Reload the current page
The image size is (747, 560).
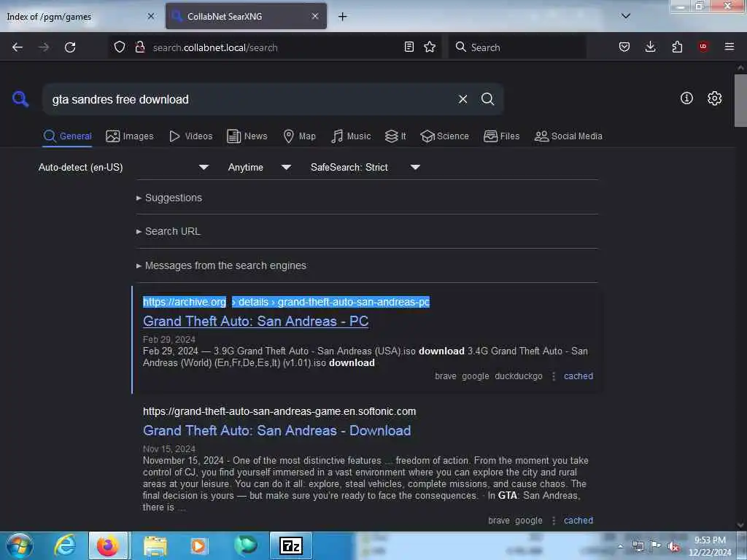tap(70, 47)
